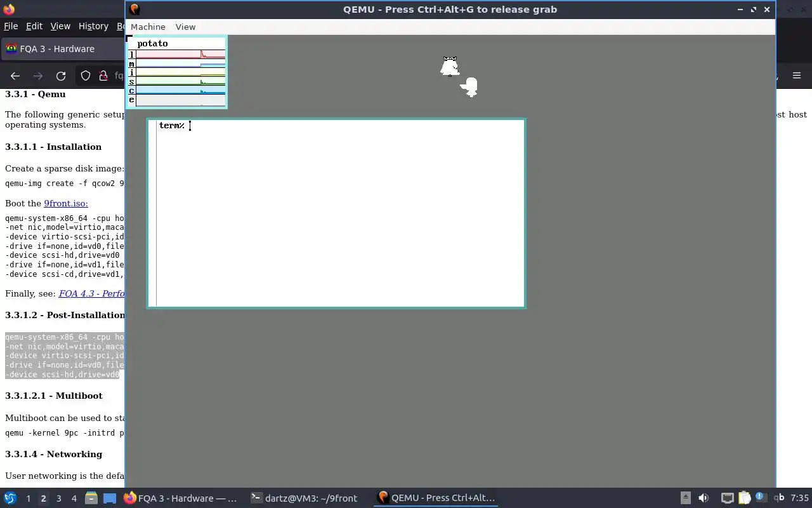Open notification tray icon with badge
The image size is (812, 508).
(x=761, y=498)
